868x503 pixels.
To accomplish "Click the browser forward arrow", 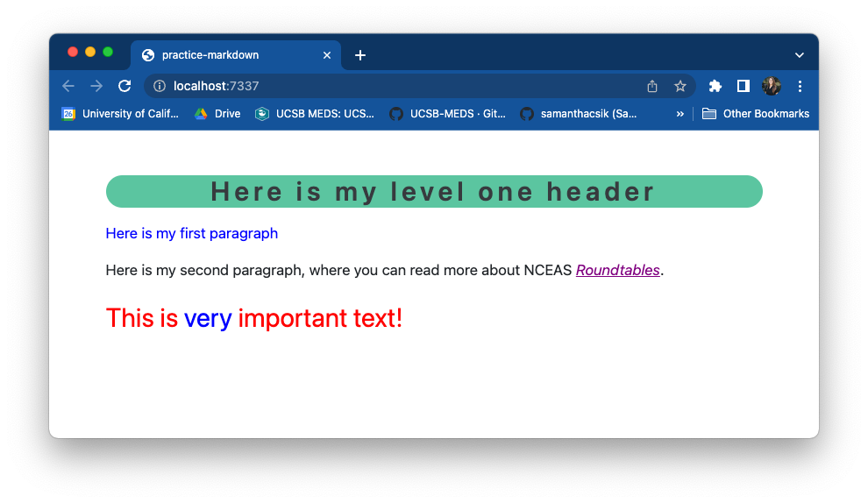I will pos(96,86).
